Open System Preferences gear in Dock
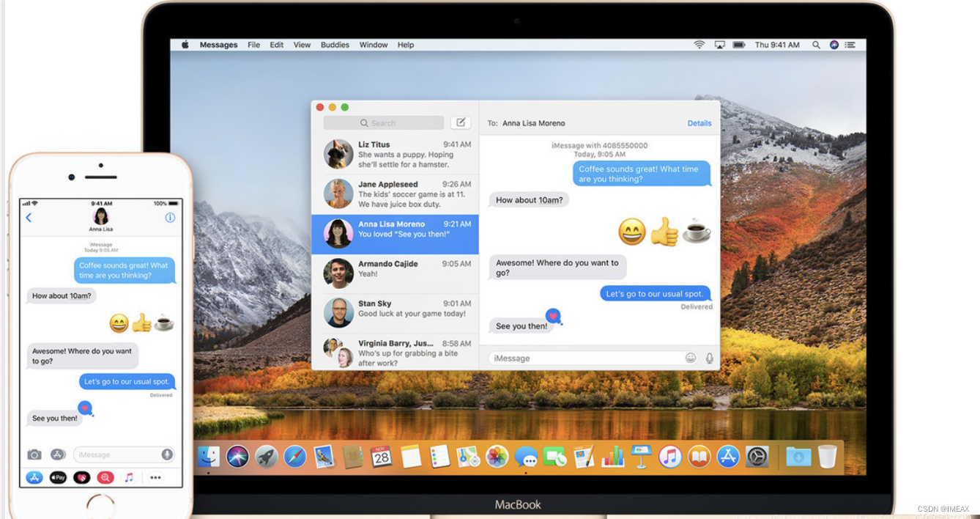The image size is (980, 519). click(757, 457)
